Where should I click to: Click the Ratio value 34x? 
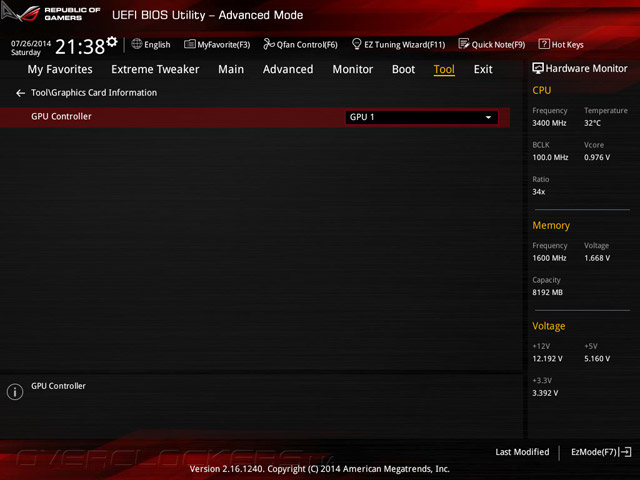[x=538, y=191]
